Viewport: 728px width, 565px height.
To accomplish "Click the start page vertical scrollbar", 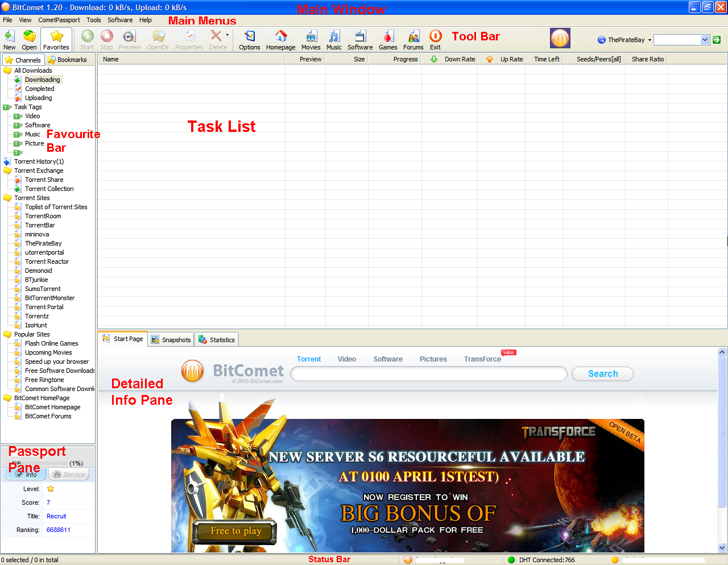I will point(722,432).
